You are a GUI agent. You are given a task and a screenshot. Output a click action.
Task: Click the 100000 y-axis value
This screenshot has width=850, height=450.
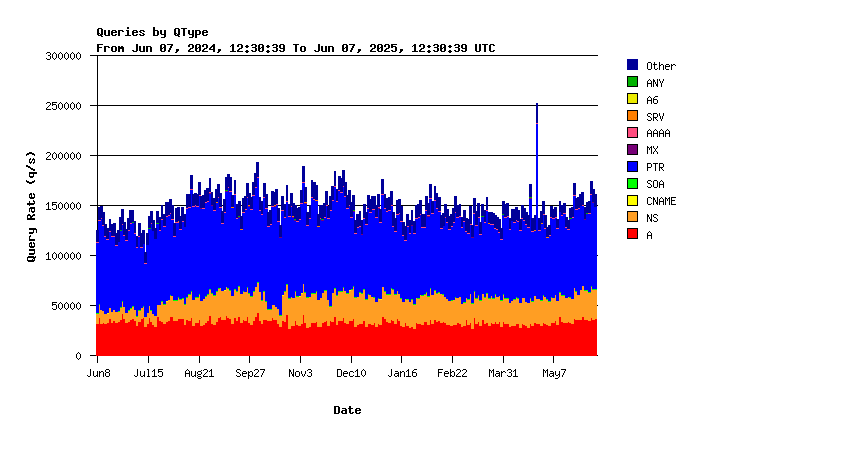[x=63, y=256]
